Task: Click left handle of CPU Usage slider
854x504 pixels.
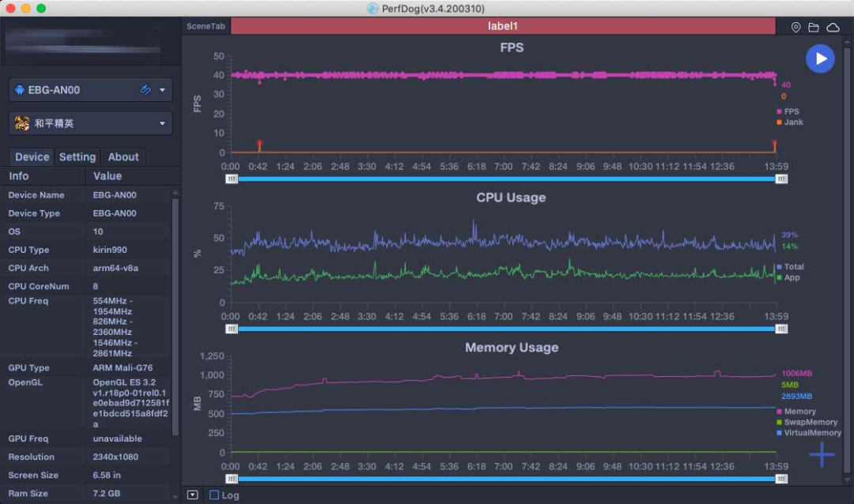Action: coord(232,329)
